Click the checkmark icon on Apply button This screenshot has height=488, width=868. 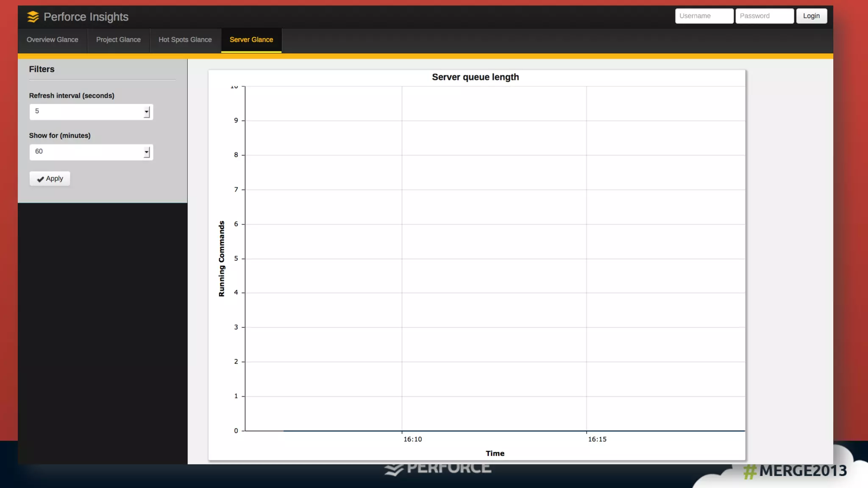[40, 179]
